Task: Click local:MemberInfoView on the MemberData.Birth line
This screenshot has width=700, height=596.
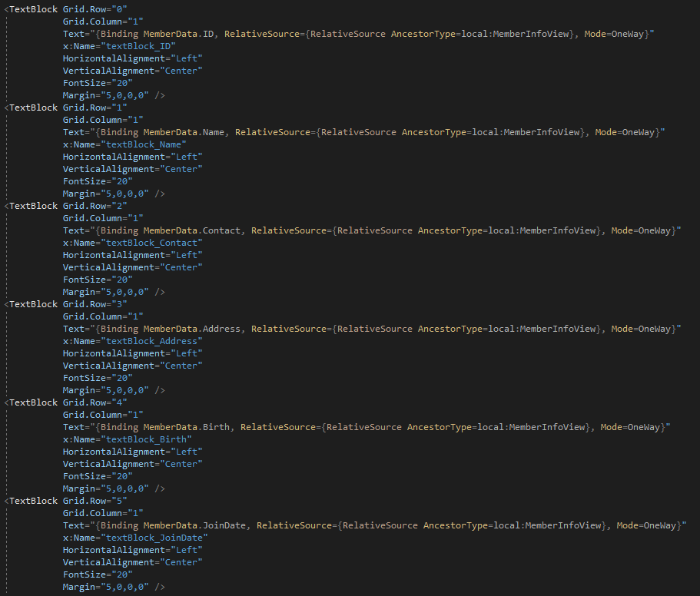Action: (x=531, y=427)
